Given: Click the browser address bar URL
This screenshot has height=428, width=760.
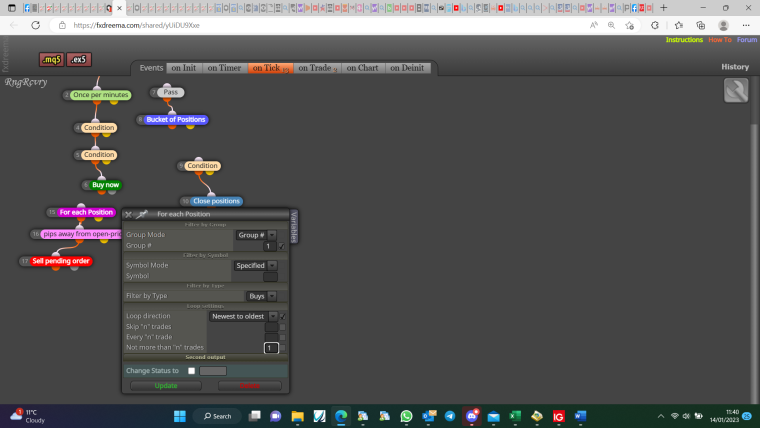Looking at the screenshot, I should [x=136, y=25].
